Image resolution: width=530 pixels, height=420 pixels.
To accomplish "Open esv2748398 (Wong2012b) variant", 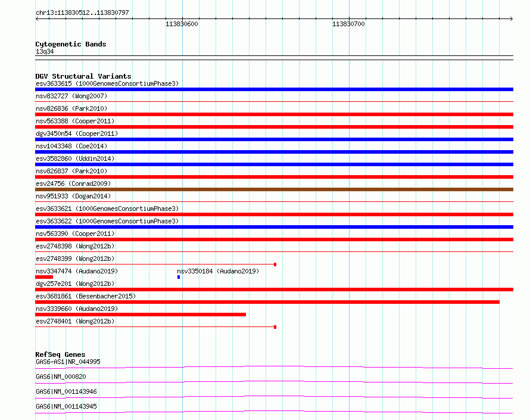I will click(75, 246).
